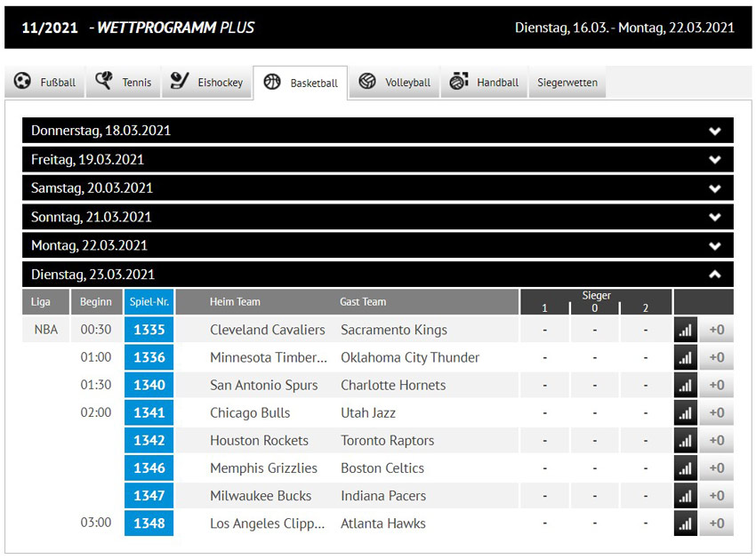
Task: Open the Eishockey tab
Action: coord(207,82)
